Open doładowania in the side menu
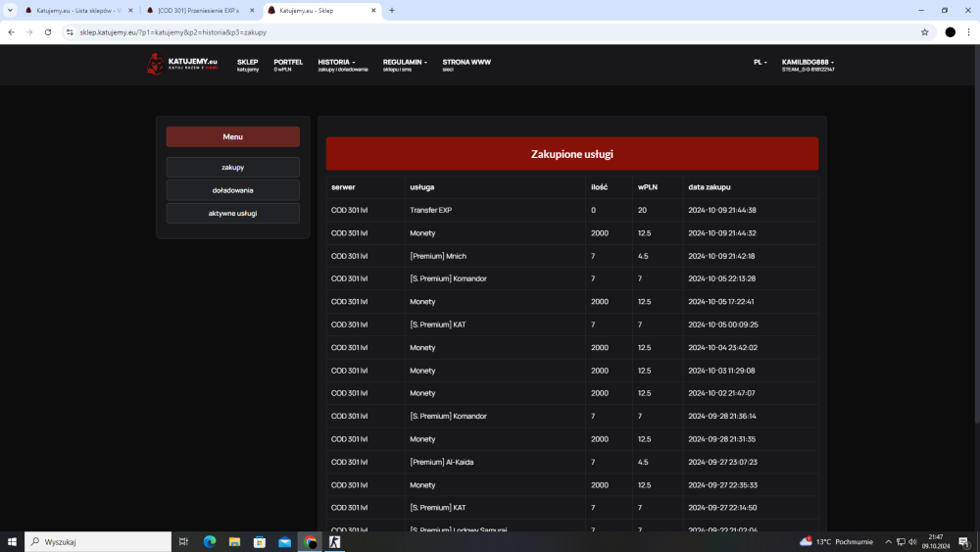Screen dimensions: 980x552 (x=232, y=190)
